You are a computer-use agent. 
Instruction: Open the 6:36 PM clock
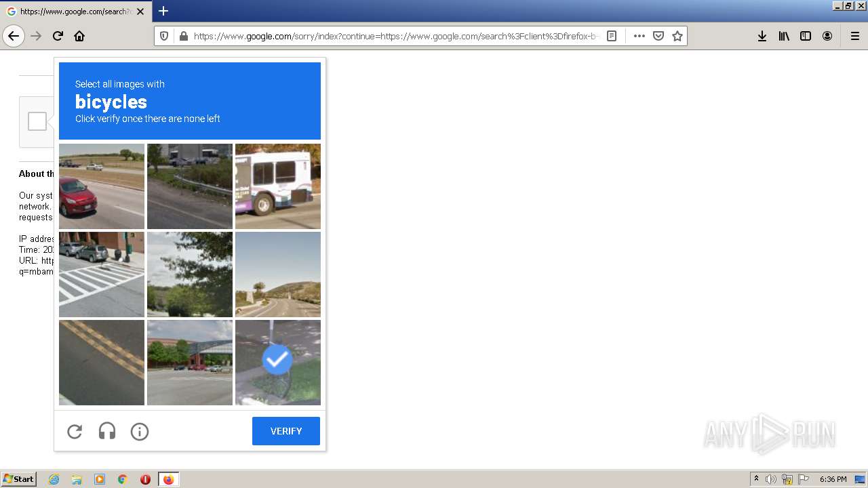pos(833,479)
